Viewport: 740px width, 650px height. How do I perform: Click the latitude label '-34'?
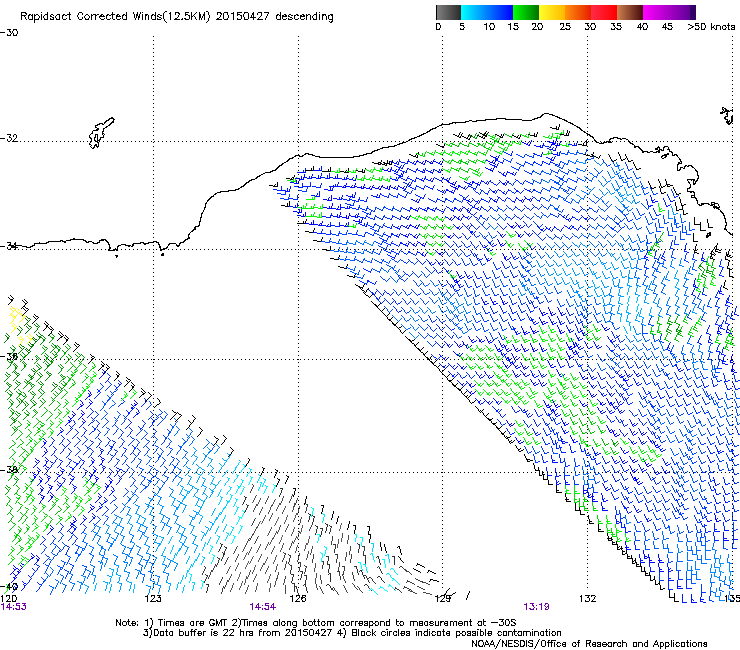[9, 246]
